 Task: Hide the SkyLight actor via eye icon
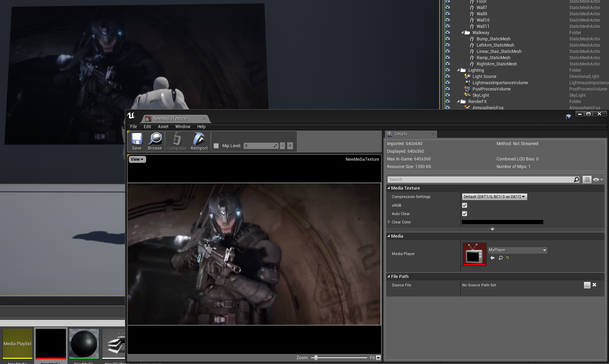pyautogui.click(x=448, y=95)
